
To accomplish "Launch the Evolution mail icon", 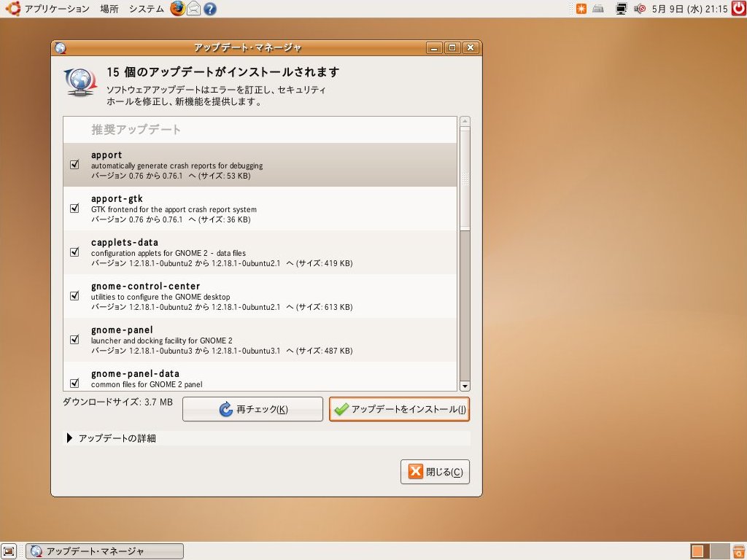I will coord(193,9).
